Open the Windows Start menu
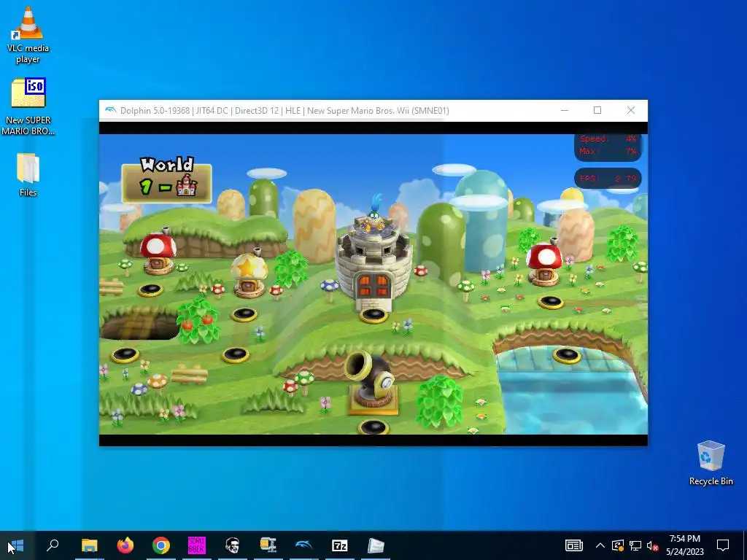Viewport: 747px width, 560px height. tap(16, 545)
